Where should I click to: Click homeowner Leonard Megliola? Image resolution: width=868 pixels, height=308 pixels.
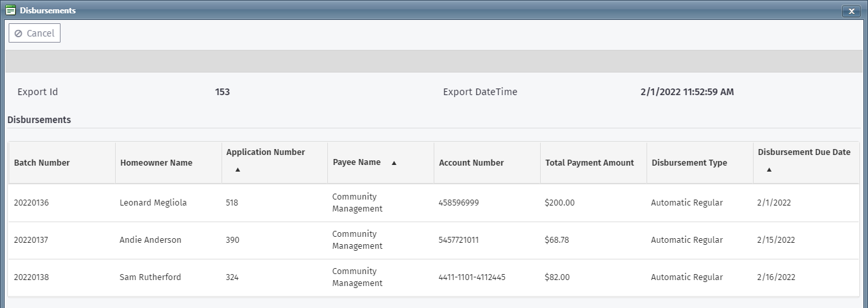click(x=153, y=203)
